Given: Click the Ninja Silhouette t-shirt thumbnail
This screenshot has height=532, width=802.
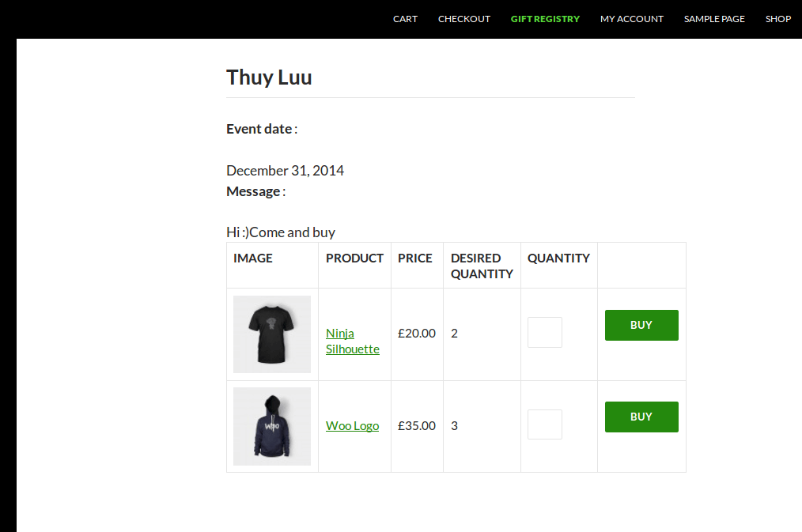Looking at the screenshot, I should coord(272,334).
